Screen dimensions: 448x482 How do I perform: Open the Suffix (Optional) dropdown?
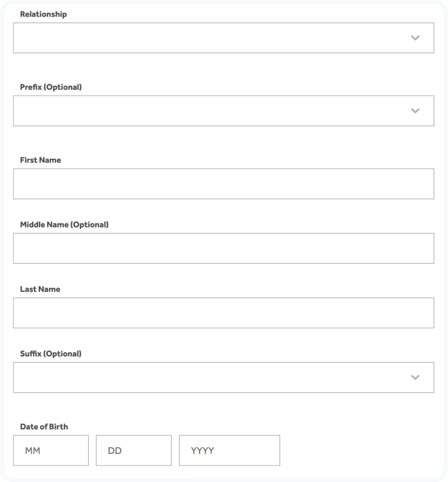(223, 377)
